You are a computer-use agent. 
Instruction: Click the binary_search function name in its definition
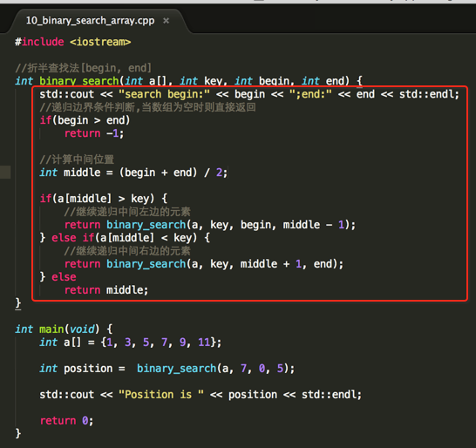[79, 81]
